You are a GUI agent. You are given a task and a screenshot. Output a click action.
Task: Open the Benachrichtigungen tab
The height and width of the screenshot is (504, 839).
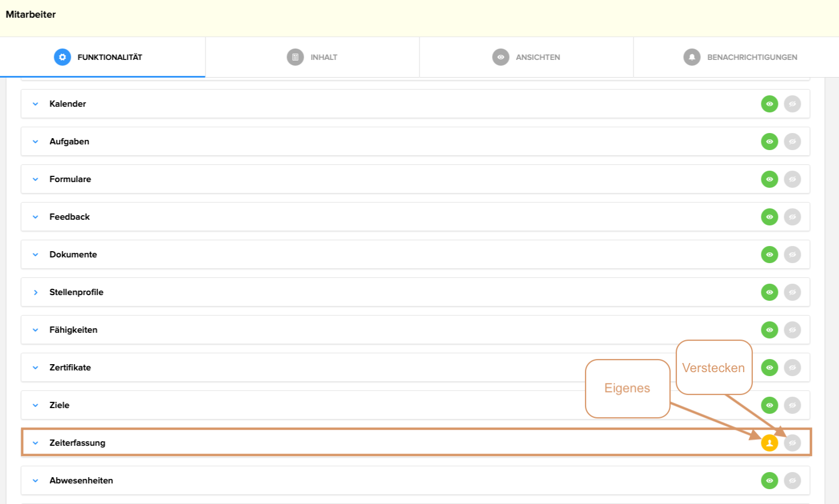[752, 57]
